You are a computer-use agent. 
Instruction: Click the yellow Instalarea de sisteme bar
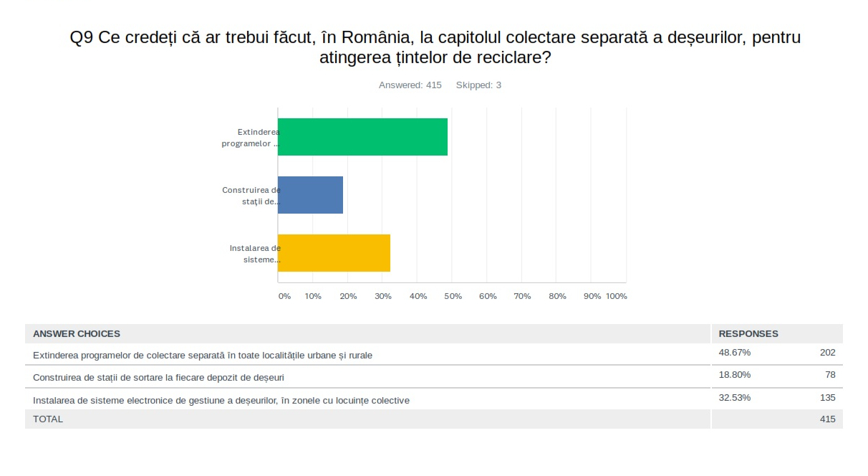(334, 253)
